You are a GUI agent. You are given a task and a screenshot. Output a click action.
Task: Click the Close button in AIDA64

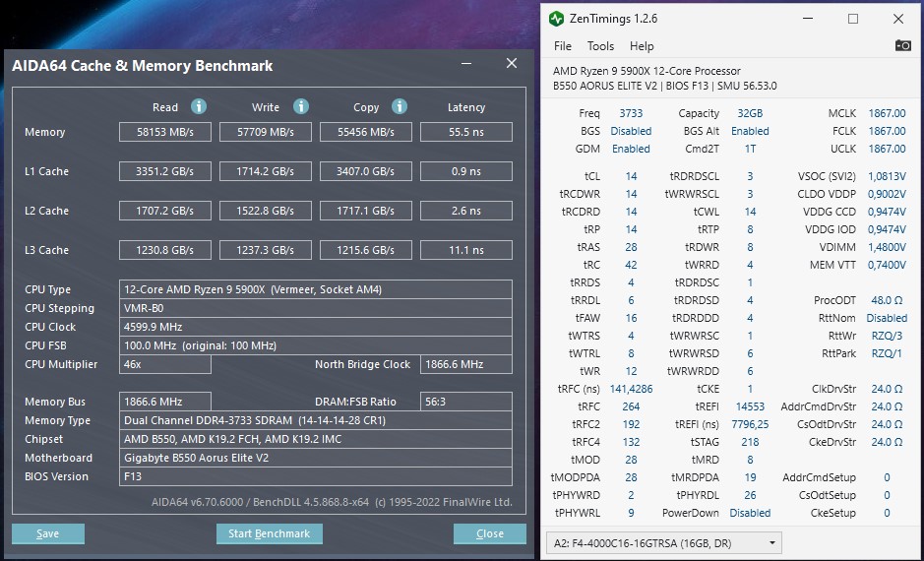(490, 533)
